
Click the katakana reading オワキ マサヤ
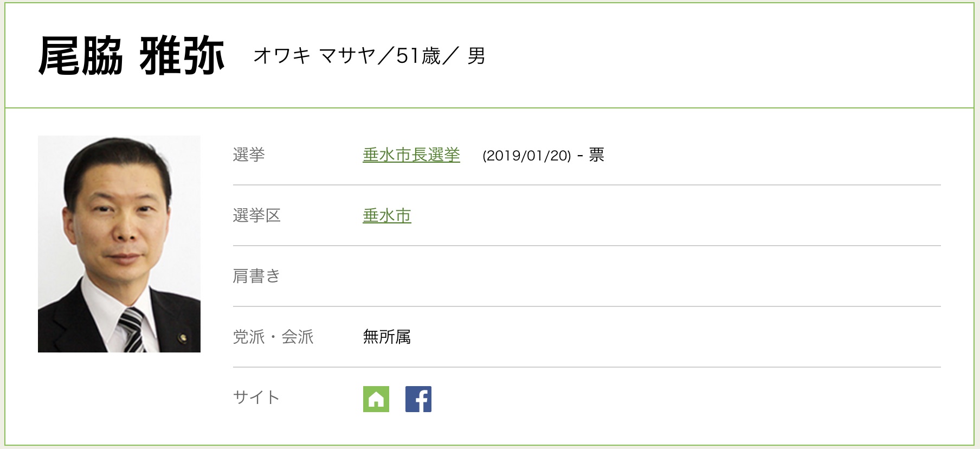click(314, 56)
